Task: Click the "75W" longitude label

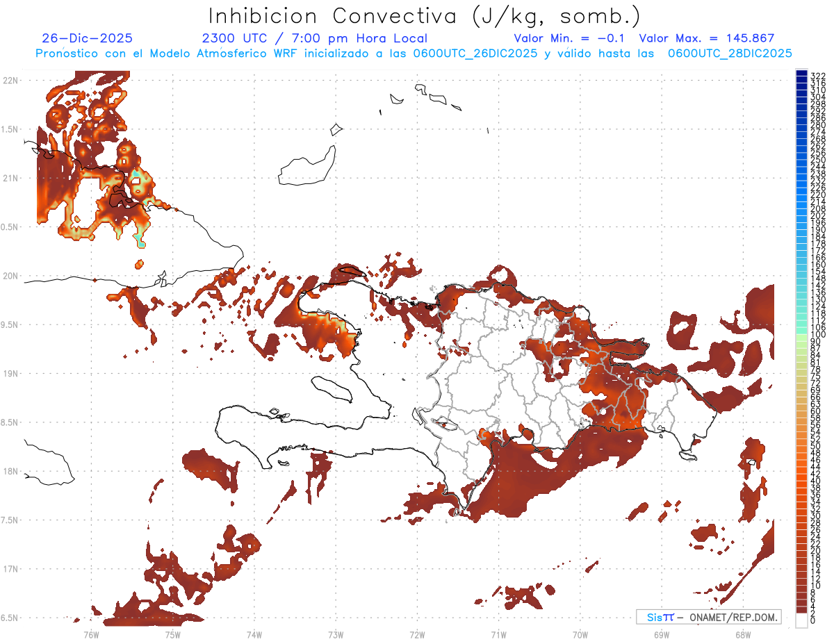Action: [x=172, y=634]
